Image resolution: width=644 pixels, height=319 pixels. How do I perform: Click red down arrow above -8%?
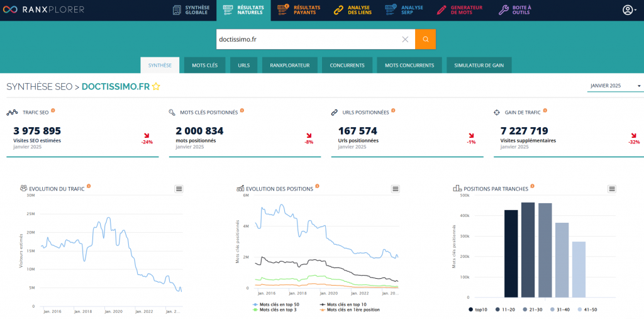tap(309, 136)
